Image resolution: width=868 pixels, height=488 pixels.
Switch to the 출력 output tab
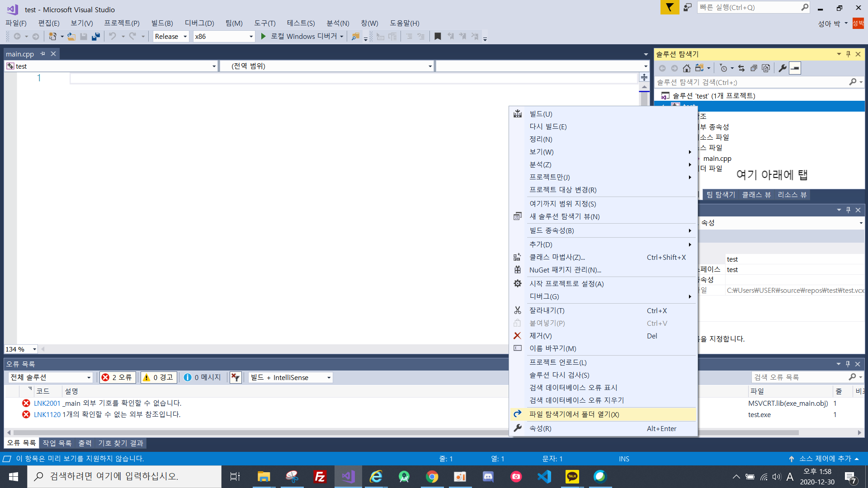85,443
